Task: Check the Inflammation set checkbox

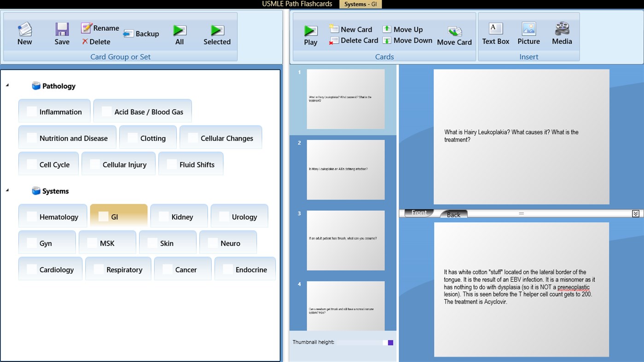Action: pyautogui.click(x=31, y=111)
